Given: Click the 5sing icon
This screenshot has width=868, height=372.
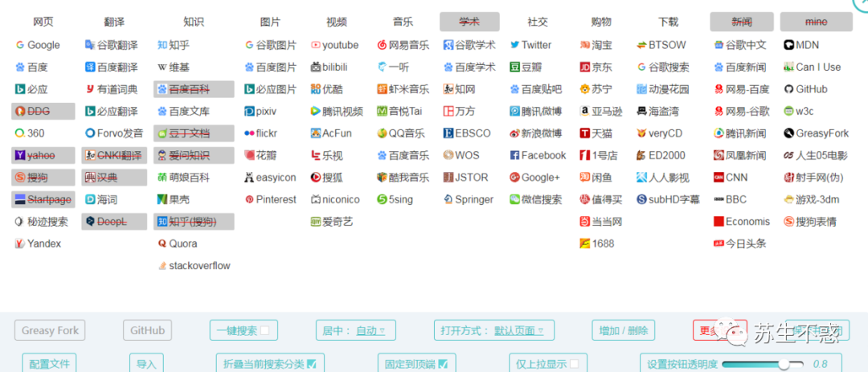Looking at the screenshot, I should click(382, 199).
